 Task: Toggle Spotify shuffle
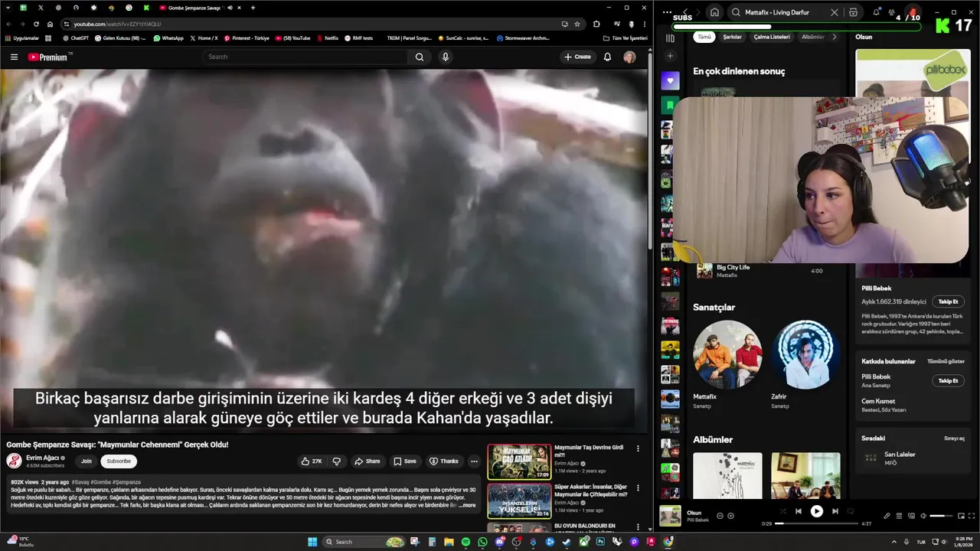[x=782, y=511]
